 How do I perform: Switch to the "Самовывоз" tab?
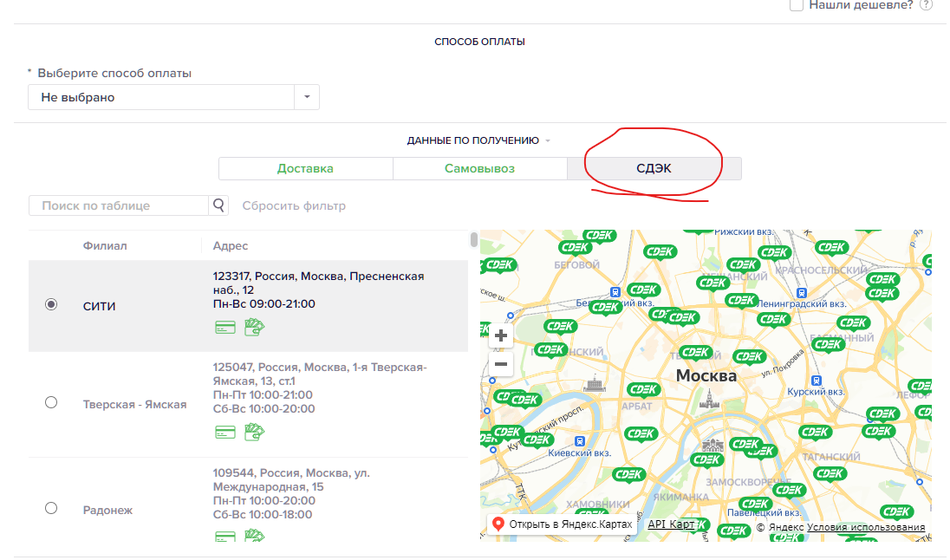[x=479, y=168]
